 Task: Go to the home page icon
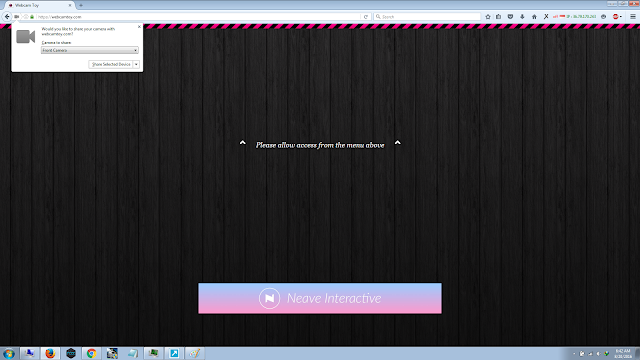[534, 17]
